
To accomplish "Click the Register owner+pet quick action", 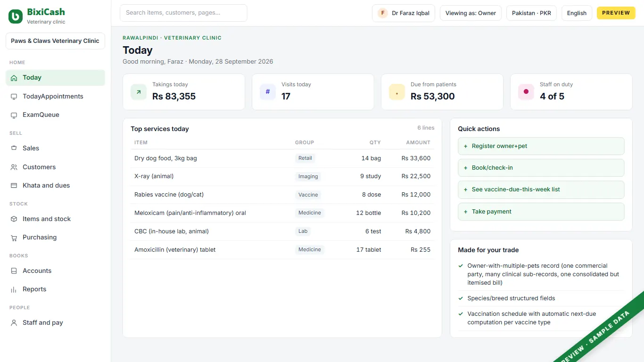I will [x=541, y=146].
